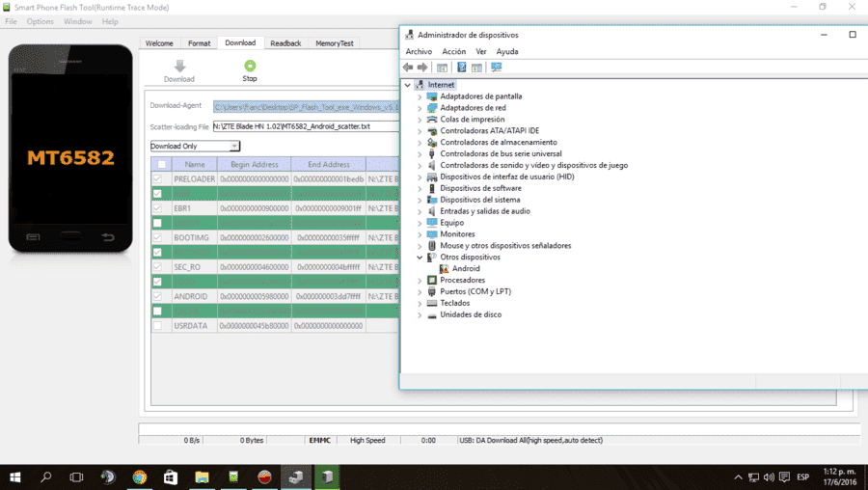Toggle the unchecked box in the row below EBR1

point(158,223)
